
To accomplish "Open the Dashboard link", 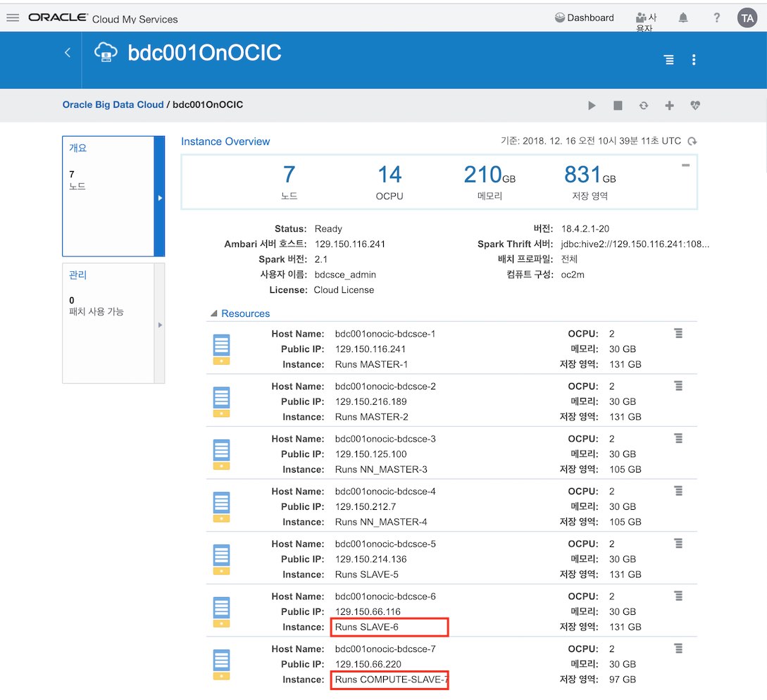I will tap(585, 18).
